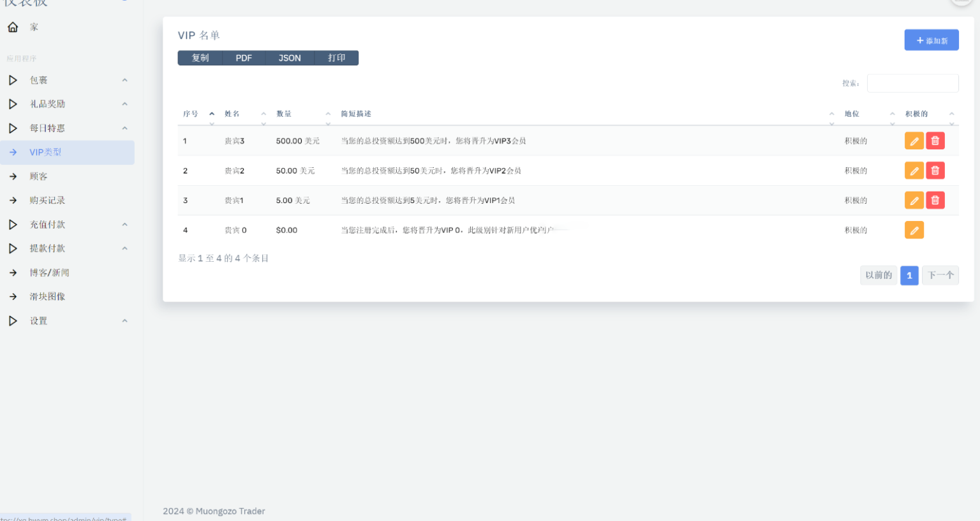Click the orange edit icon for 贵宾3 row
Screen dimensions: 980x521
pos(914,141)
